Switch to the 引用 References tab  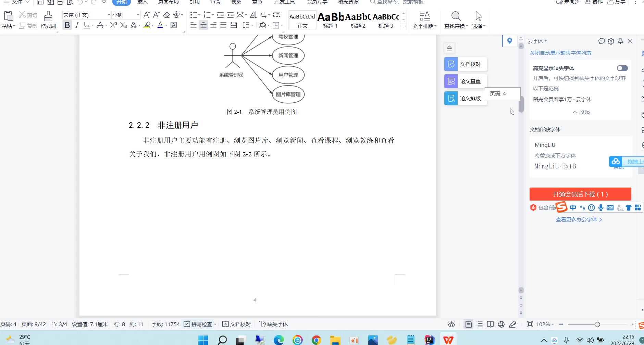click(195, 2)
